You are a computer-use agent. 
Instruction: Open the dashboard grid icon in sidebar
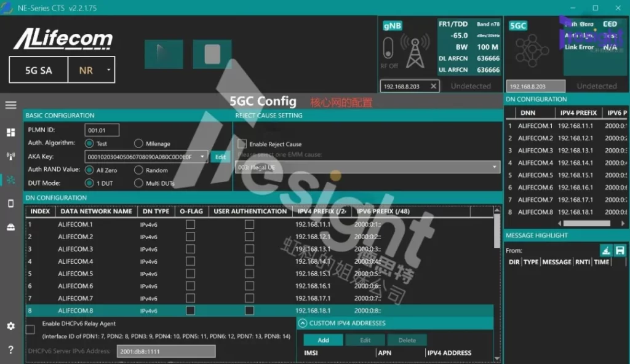point(10,132)
